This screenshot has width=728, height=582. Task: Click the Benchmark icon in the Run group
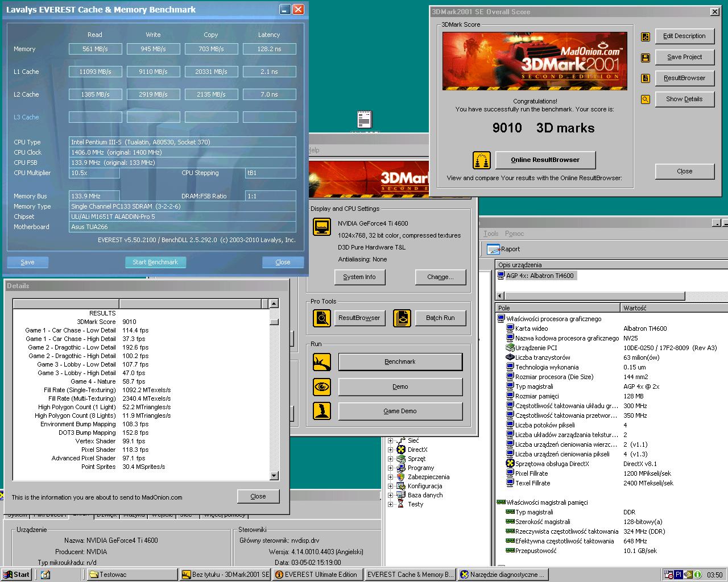pyautogui.click(x=322, y=361)
